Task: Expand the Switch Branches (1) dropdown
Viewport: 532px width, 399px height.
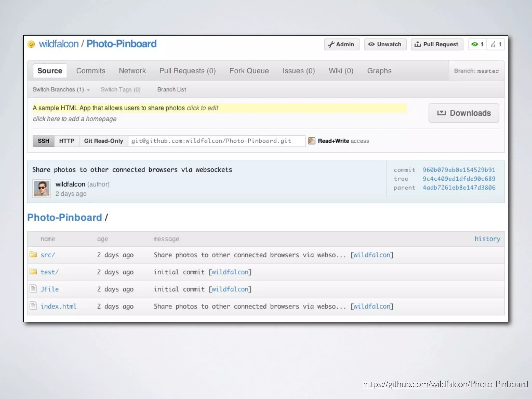Action: (x=61, y=89)
